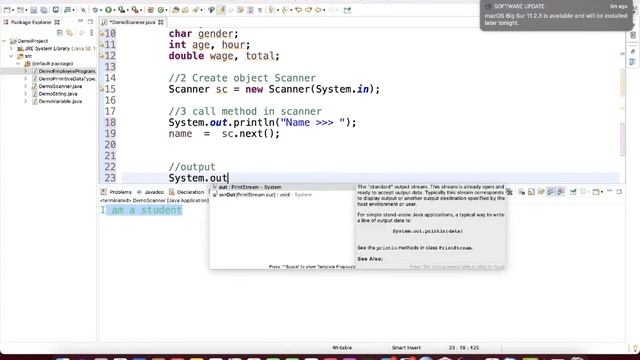Click the Pin Console icon

(573, 191)
